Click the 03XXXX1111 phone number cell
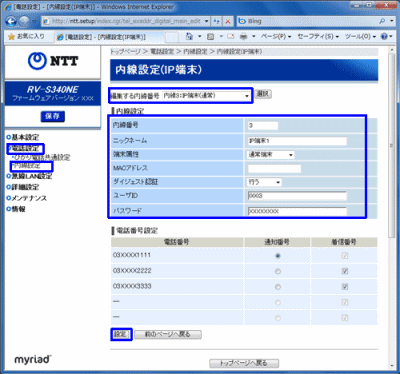 pos(177,255)
